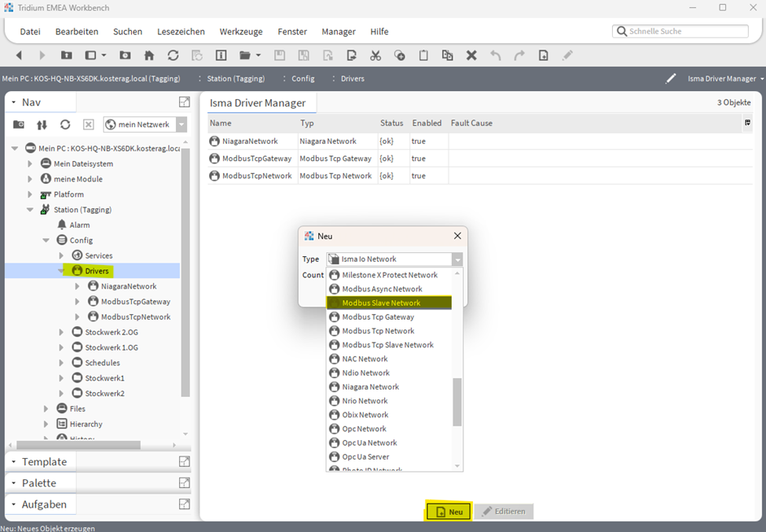This screenshot has height=532, width=766.
Task: Select Obix Network option
Action: click(x=389, y=415)
